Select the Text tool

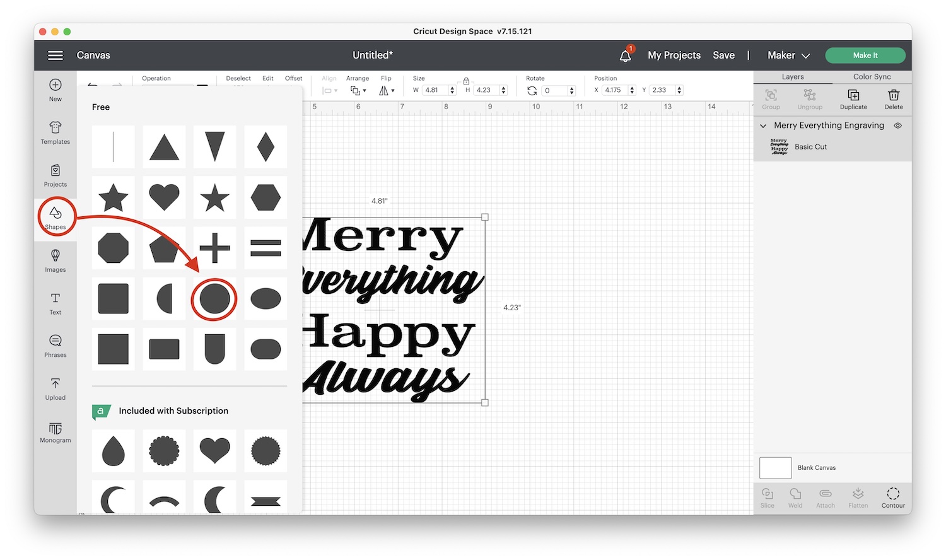(x=55, y=303)
